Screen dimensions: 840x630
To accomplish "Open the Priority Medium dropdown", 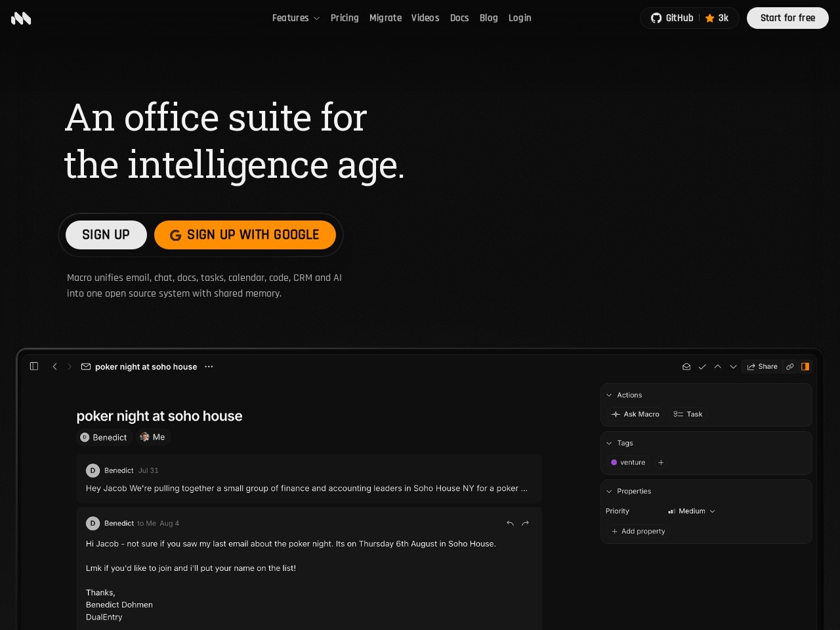I will coord(692,511).
